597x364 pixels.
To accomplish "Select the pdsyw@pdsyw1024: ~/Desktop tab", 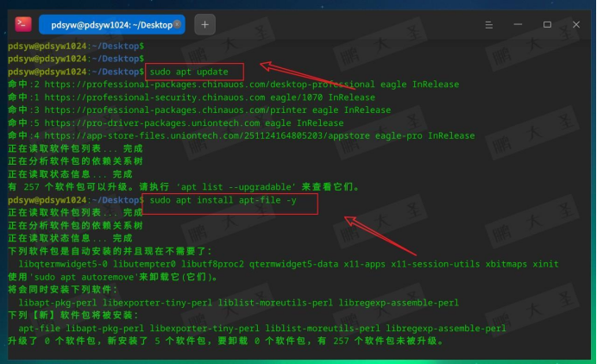I will pos(111,25).
